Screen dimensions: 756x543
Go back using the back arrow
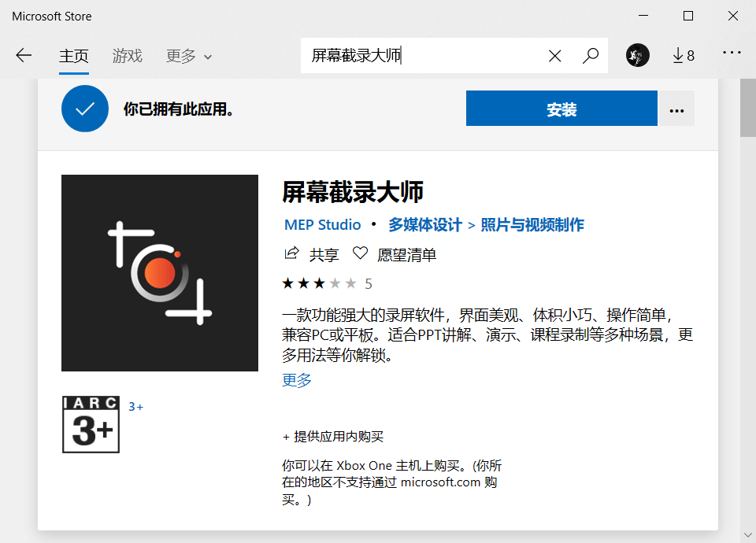(24, 55)
